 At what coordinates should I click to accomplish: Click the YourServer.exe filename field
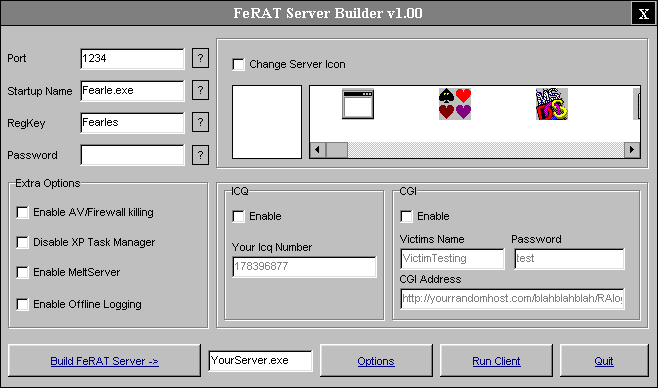click(260, 361)
